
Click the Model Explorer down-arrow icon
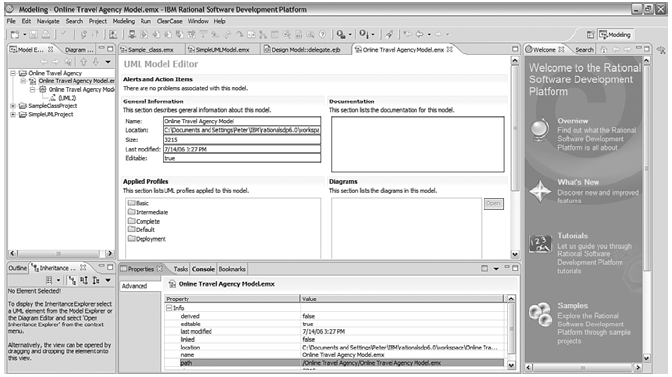click(x=95, y=62)
